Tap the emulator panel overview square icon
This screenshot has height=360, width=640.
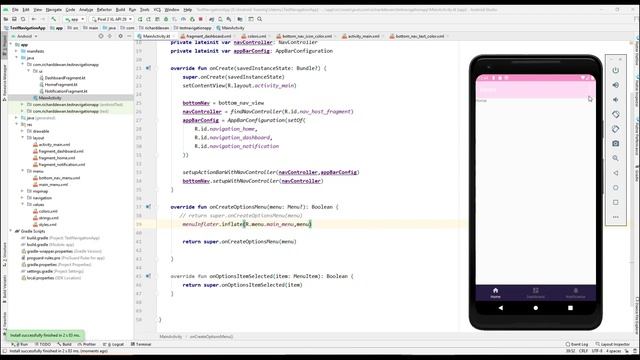[x=616, y=202]
